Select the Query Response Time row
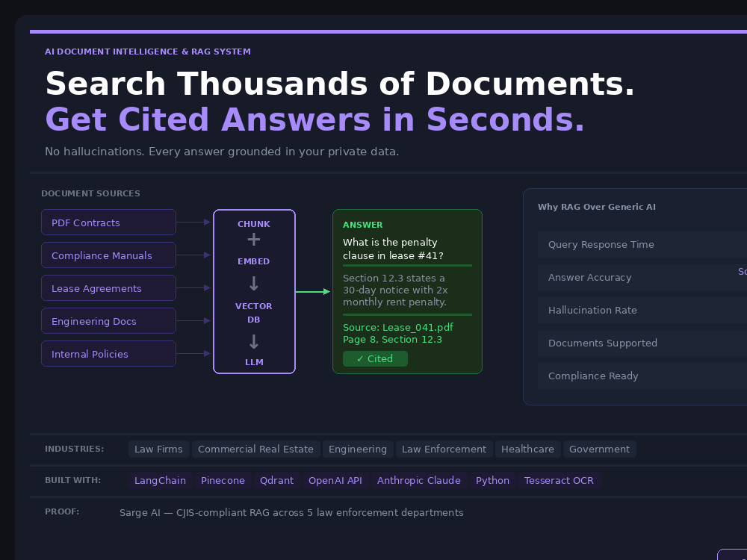Image resolution: width=747 pixels, height=560 pixels. [642, 244]
